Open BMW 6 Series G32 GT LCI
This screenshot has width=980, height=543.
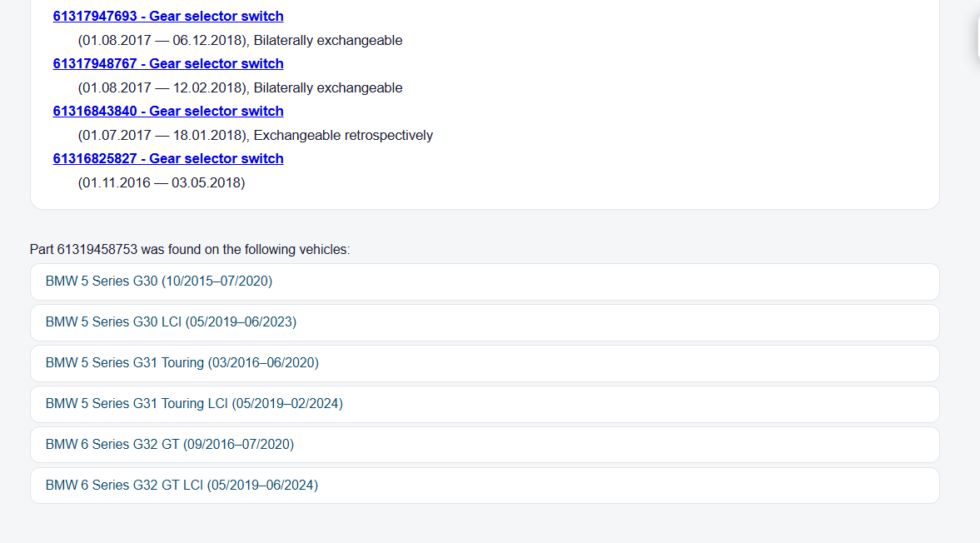[x=485, y=486]
